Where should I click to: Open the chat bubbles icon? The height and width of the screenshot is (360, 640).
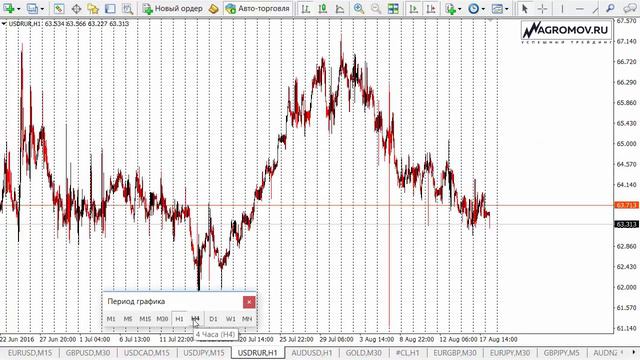(x=631, y=8)
